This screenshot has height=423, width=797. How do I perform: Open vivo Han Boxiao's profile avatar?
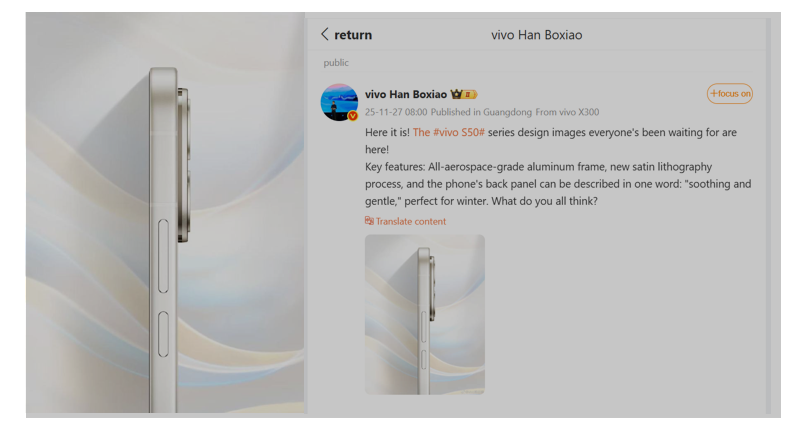[339, 102]
